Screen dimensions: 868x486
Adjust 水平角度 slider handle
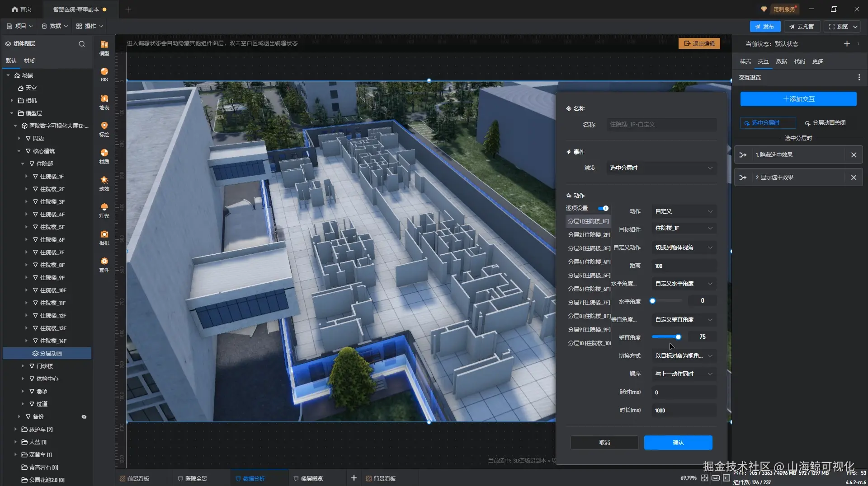click(x=652, y=301)
